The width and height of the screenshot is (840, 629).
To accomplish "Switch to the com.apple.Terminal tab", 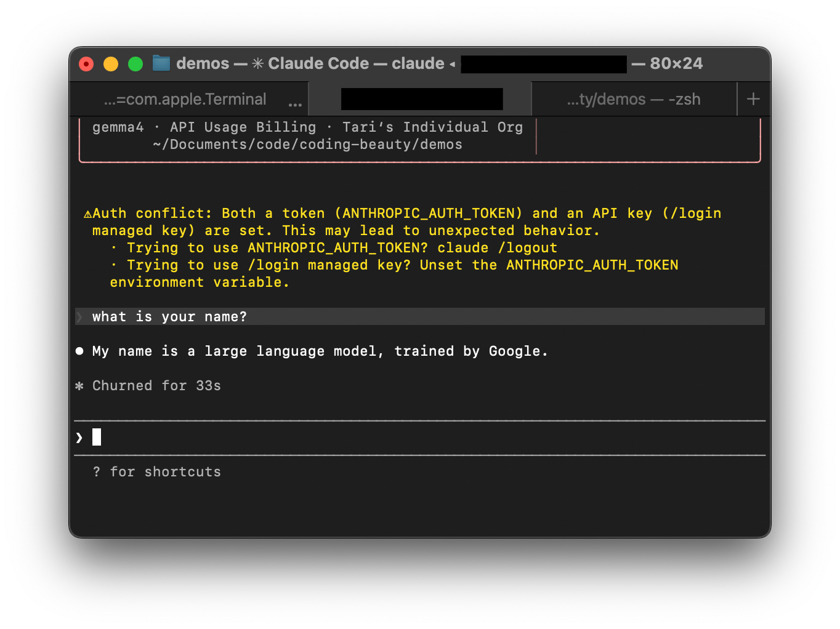I will point(185,99).
